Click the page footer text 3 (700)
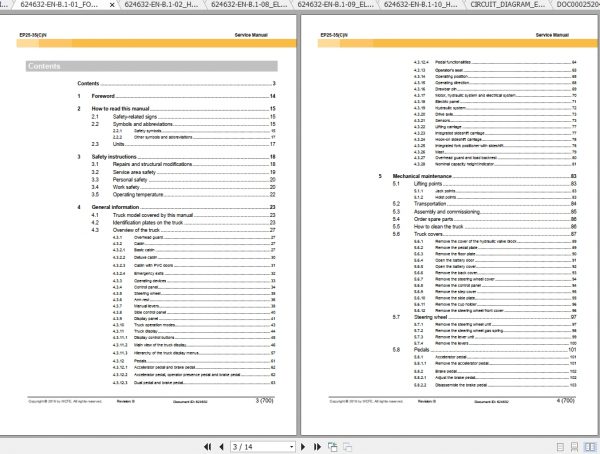The image size is (600, 454). [x=264, y=400]
